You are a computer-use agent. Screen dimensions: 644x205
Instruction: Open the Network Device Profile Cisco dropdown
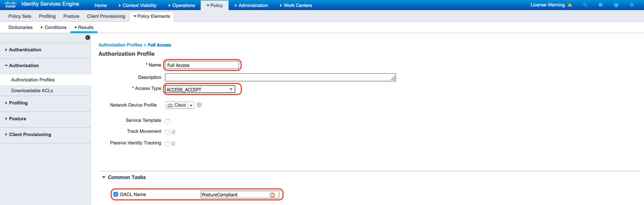coord(179,105)
